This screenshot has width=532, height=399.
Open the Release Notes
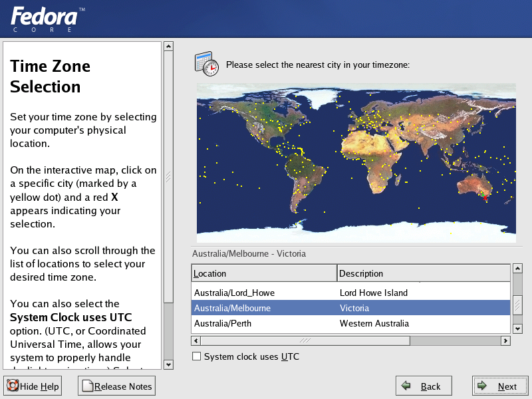coord(117,386)
